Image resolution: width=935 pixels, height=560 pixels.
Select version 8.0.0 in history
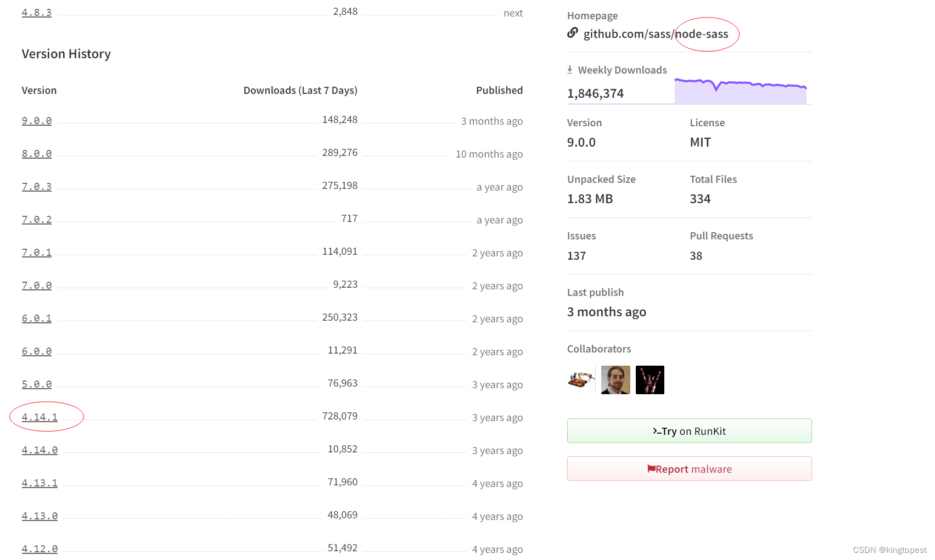[37, 154]
